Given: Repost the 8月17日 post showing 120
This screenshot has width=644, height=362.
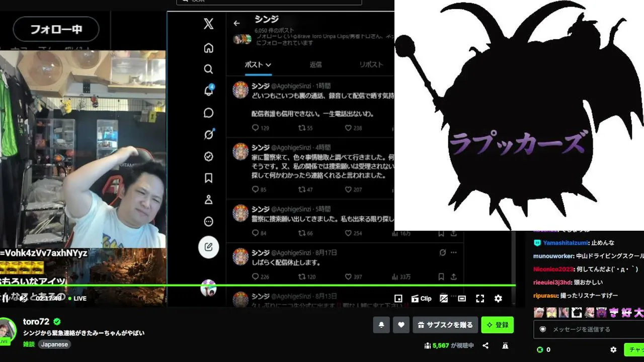Looking at the screenshot, I should click(307, 277).
